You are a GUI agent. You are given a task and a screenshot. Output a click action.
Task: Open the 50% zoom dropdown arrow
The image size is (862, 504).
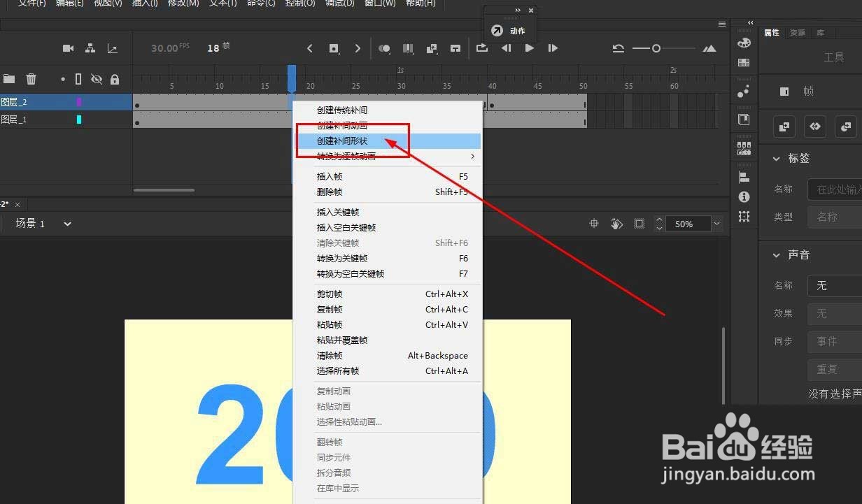coord(716,224)
